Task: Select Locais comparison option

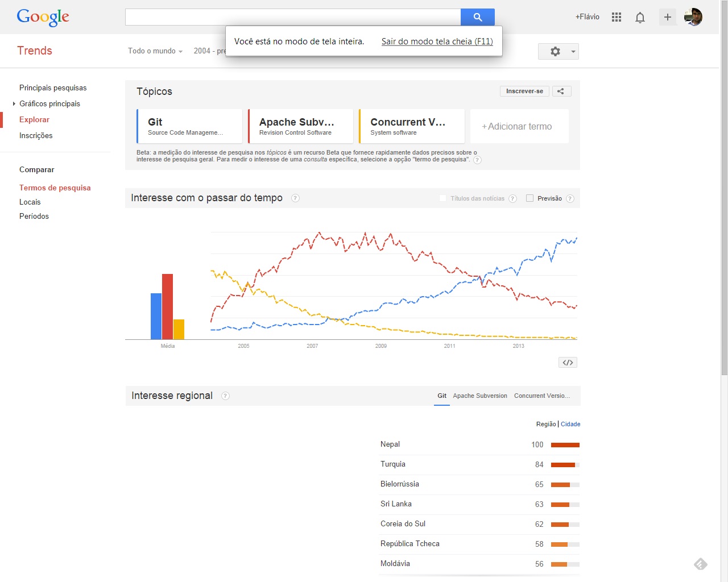Action: point(30,202)
